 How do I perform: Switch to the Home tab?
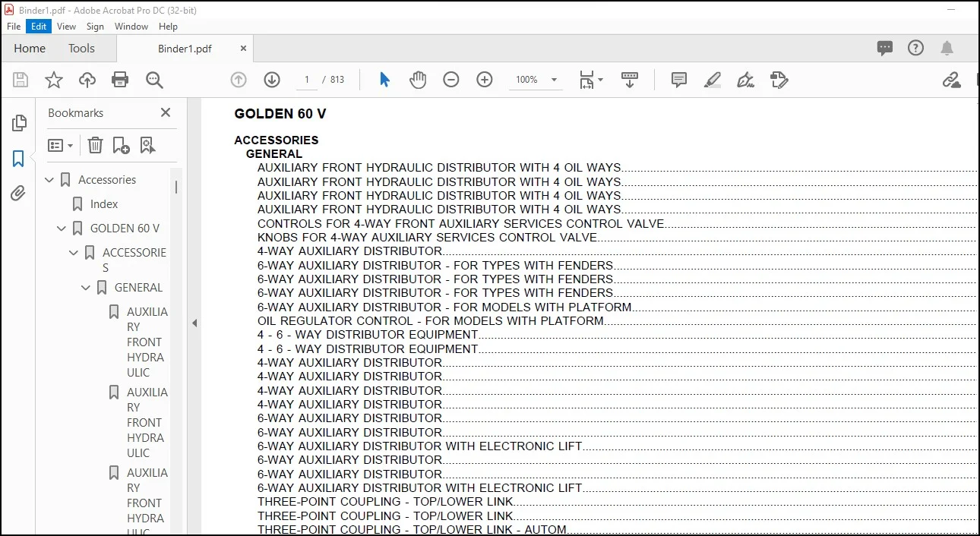pyautogui.click(x=30, y=48)
